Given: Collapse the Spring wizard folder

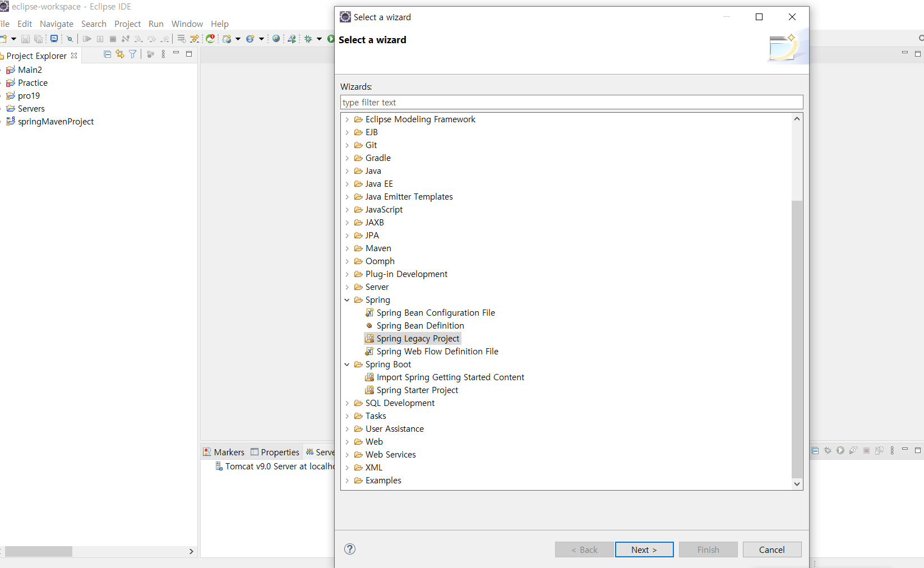Looking at the screenshot, I should point(347,300).
